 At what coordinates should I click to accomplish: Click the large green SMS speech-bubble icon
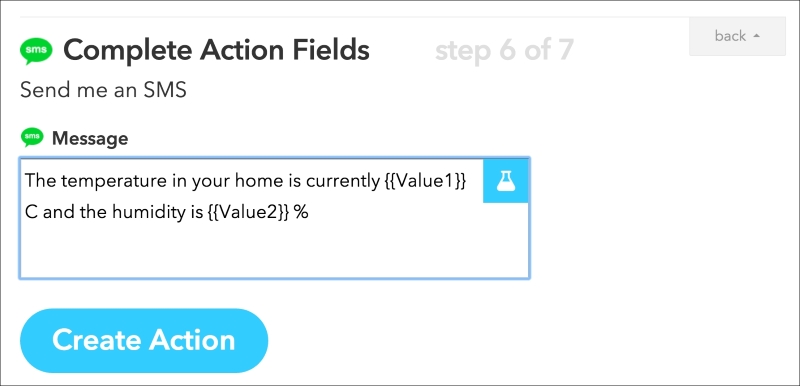pos(36,50)
